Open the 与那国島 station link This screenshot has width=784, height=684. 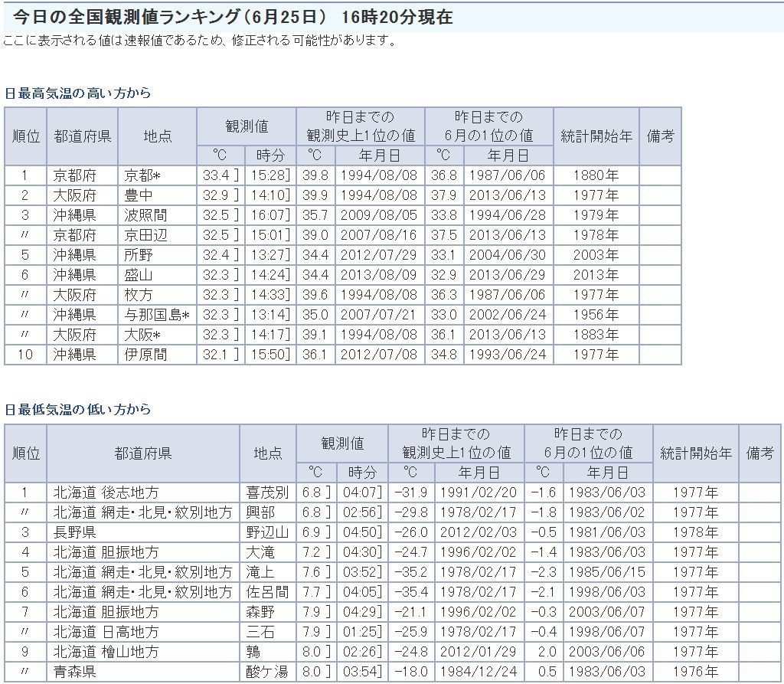[153, 315]
